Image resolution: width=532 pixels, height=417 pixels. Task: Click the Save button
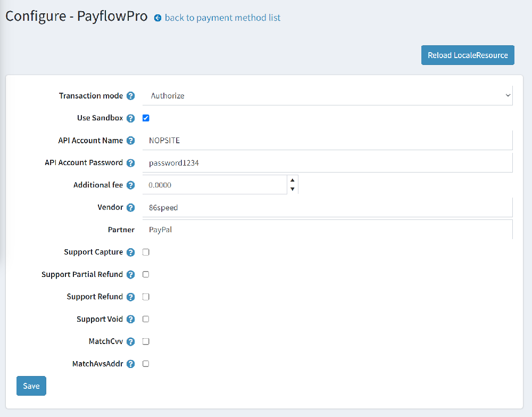coord(31,386)
